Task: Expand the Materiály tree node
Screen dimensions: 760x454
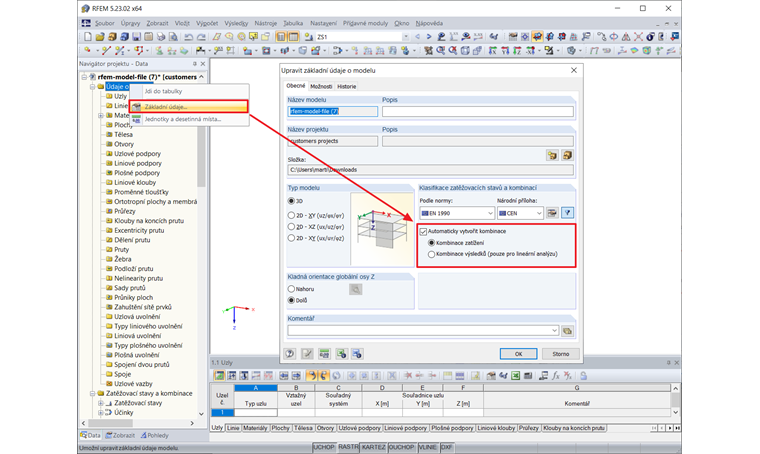Action: pos(100,115)
